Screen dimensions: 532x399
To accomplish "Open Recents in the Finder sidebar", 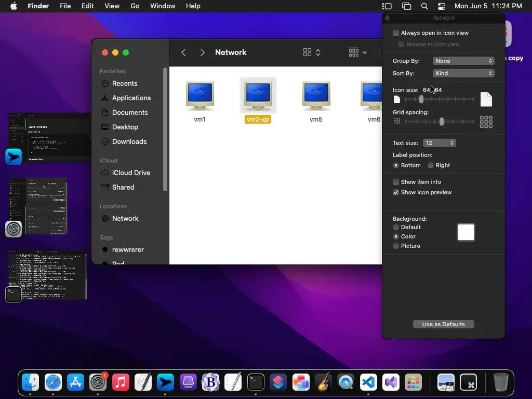I will click(125, 84).
